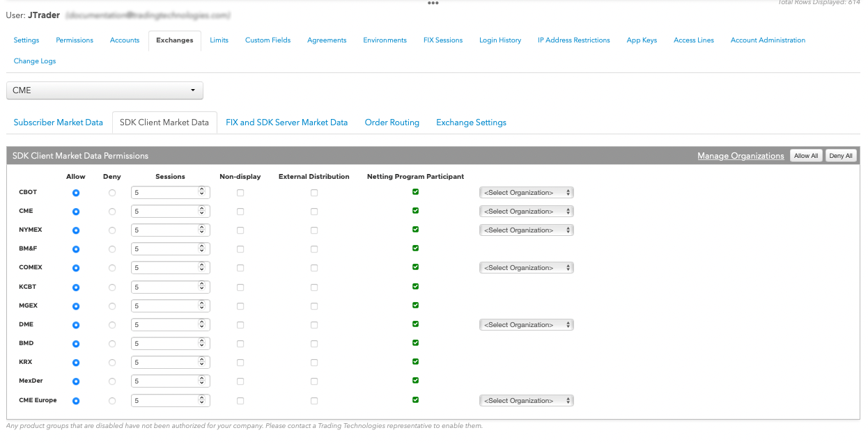Toggle Non-display checkbox for CBOT
Screen dimensions: 868x444
pos(240,193)
